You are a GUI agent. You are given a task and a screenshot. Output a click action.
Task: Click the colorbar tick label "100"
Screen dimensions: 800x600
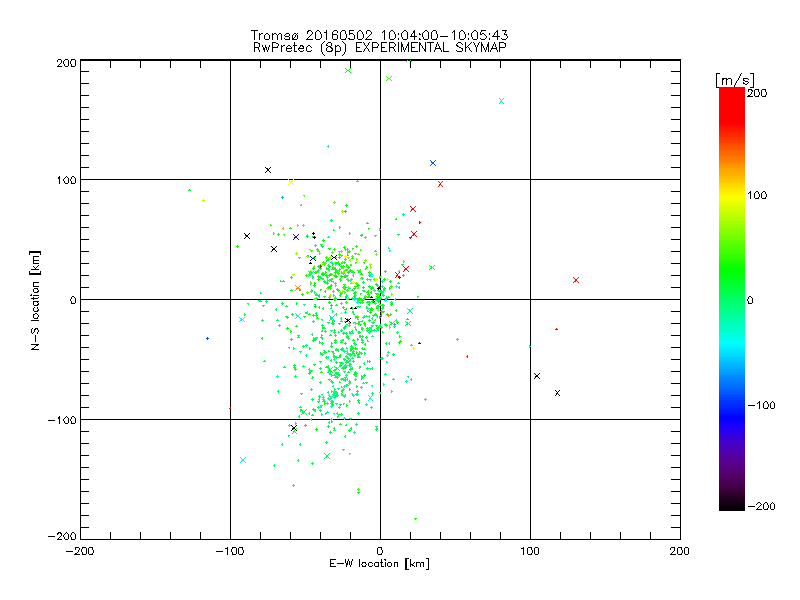[x=757, y=195]
